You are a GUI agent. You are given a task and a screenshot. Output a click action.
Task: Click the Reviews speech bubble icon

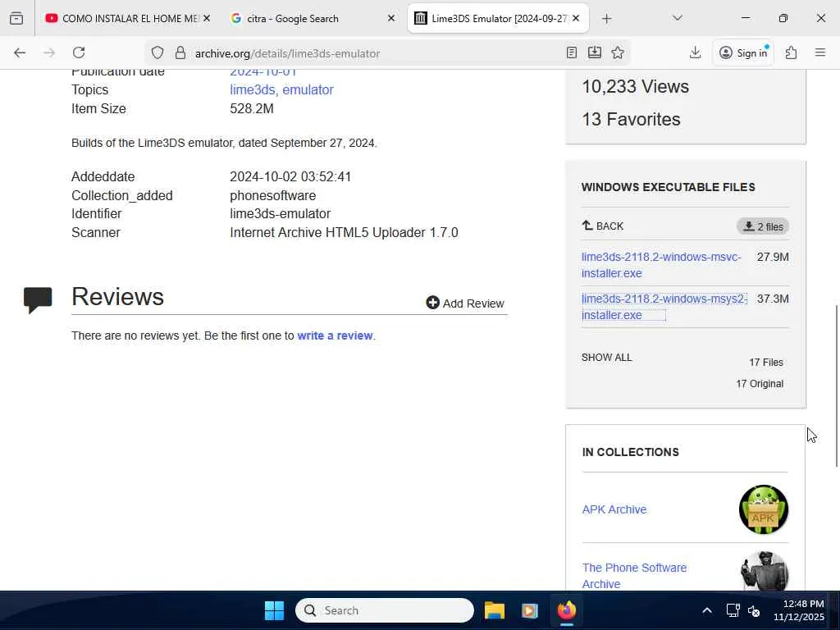click(38, 299)
